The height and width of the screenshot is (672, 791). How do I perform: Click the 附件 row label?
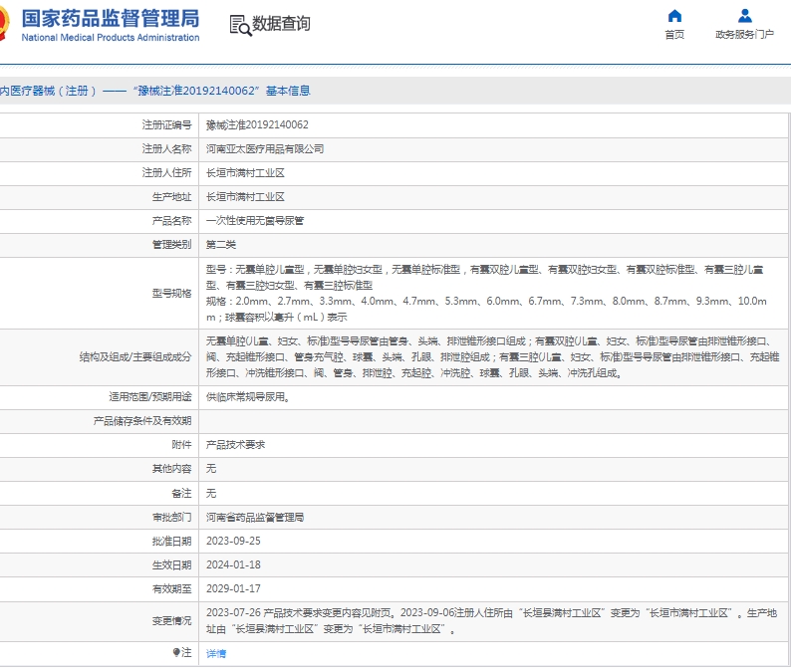coord(181,445)
